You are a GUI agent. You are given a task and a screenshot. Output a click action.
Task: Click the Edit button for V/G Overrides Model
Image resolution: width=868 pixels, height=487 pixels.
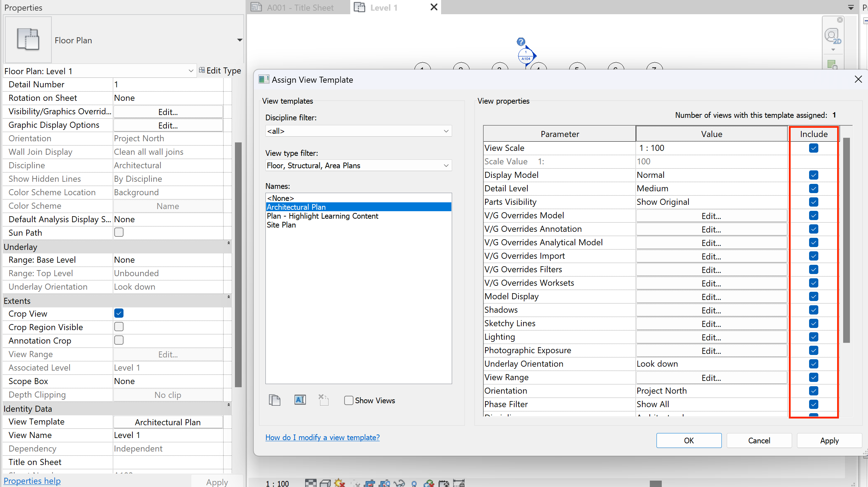click(711, 216)
